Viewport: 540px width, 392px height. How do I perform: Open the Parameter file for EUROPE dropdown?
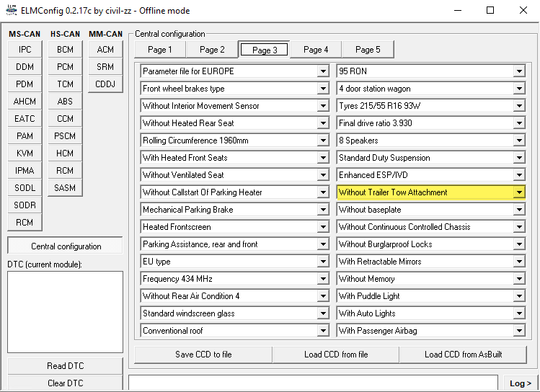[x=322, y=71]
